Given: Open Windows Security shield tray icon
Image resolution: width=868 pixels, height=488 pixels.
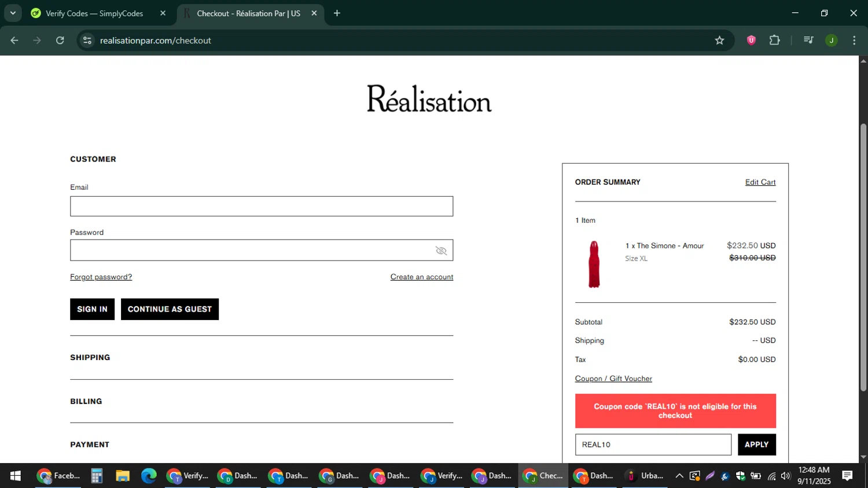Looking at the screenshot, I should pos(740,476).
